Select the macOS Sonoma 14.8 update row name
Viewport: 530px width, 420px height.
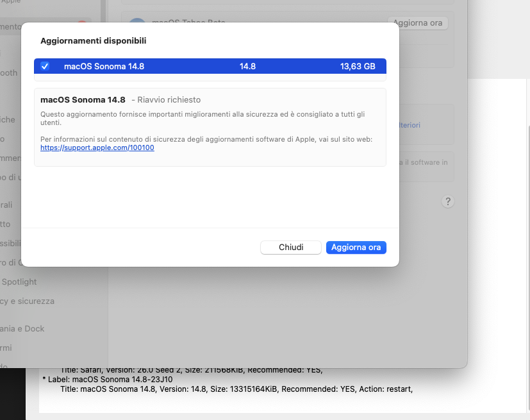click(x=104, y=66)
